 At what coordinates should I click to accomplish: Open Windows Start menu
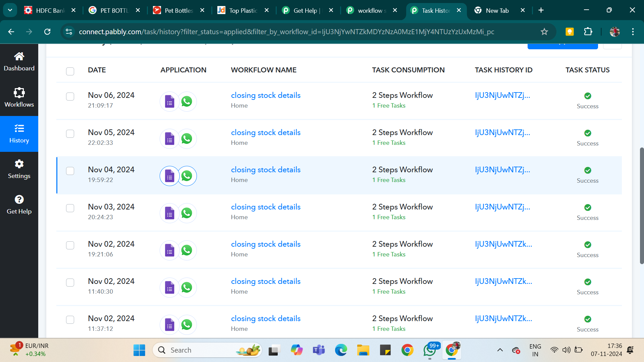tap(139, 350)
